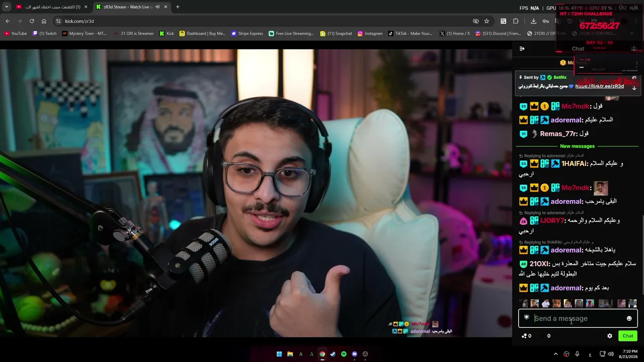Open chat settings gear icon
Viewport: 644px width, 362px height.
click(610, 336)
